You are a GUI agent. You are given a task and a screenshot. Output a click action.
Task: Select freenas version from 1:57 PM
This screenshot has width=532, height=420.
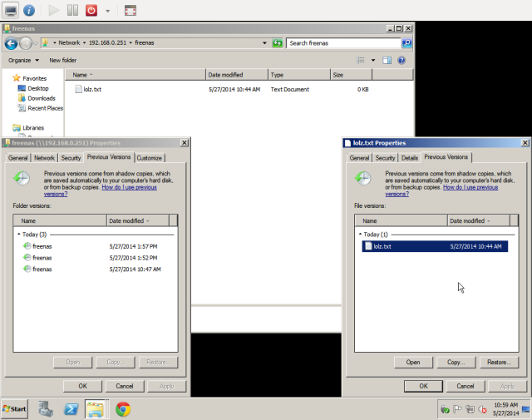pos(95,246)
